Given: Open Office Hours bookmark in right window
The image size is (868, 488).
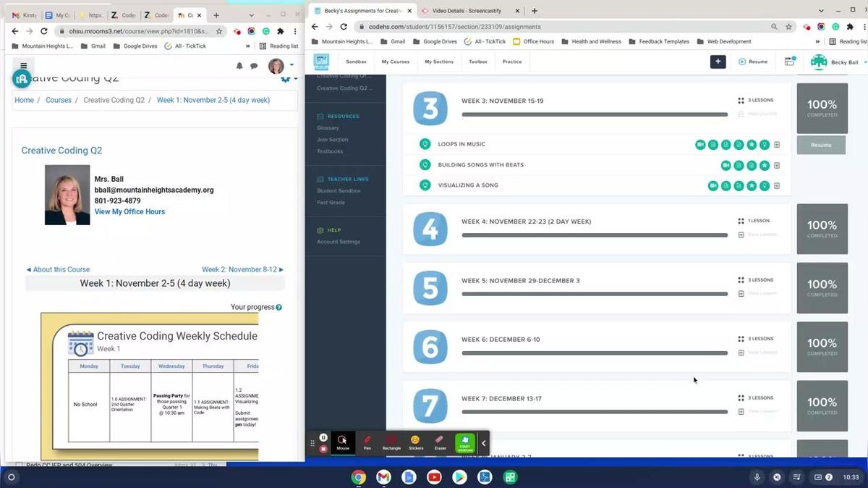Looking at the screenshot, I should [x=533, y=41].
